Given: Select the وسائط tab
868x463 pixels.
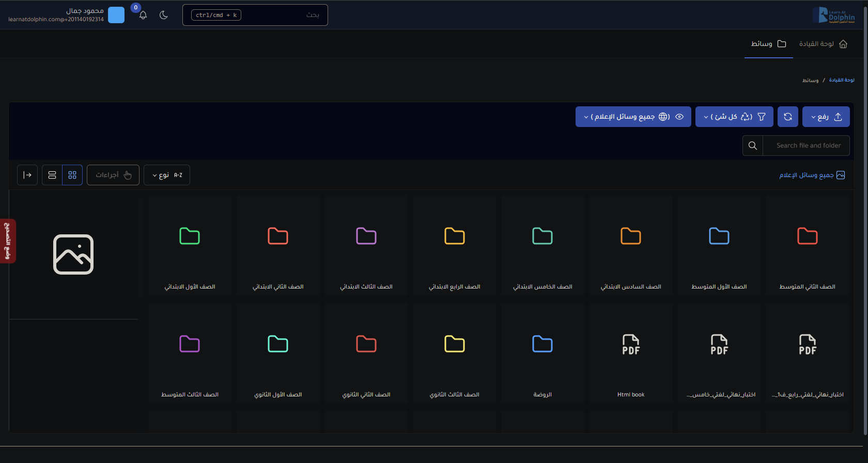Looking at the screenshot, I should click(768, 44).
